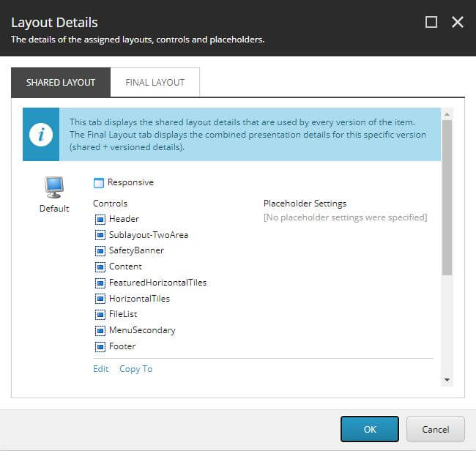
Task: Click the SafetyBanner control icon
Action: coord(100,251)
